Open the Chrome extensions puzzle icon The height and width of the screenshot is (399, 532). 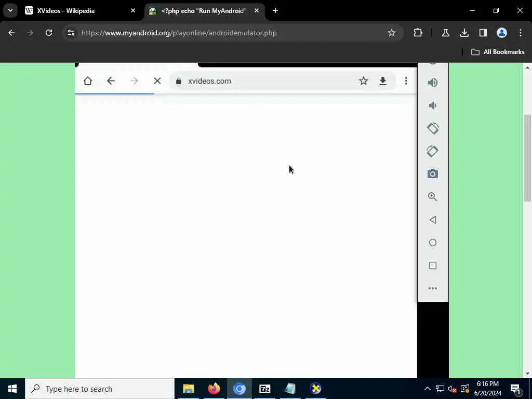pyautogui.click(x=418, y=33)
